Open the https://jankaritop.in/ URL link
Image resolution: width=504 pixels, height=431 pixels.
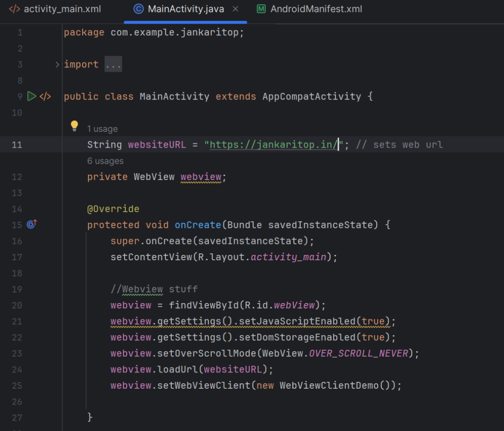click(274, 145)
